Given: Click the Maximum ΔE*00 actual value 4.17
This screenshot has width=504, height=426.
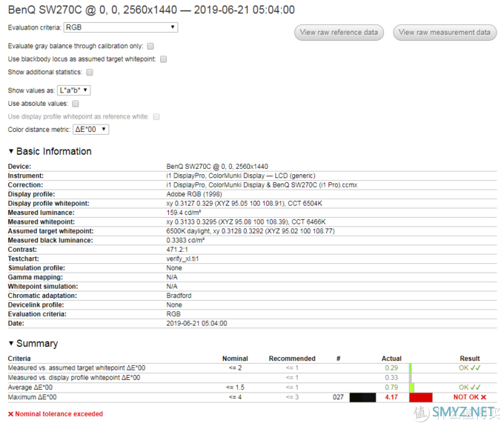Looking at the screenshot, I should tap(391, 397).
